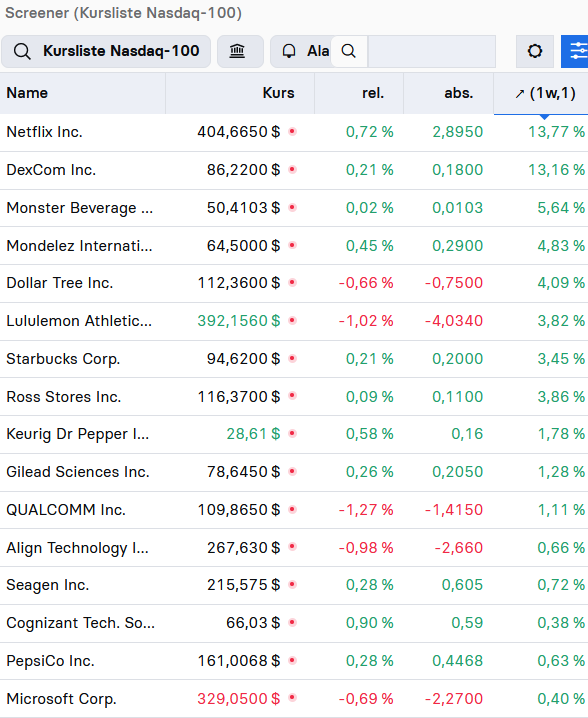Click Seagen price 215,575 $
The image size is (588, 718).
point(244,585)
